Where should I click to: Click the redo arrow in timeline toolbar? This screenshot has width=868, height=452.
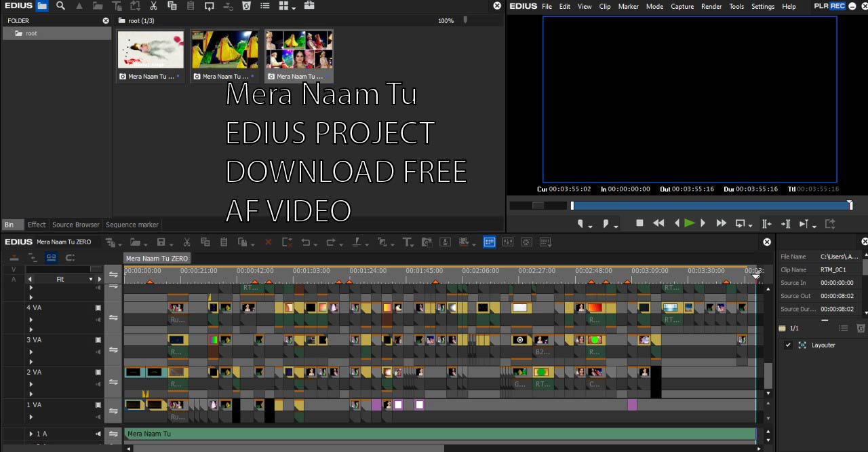330,242
